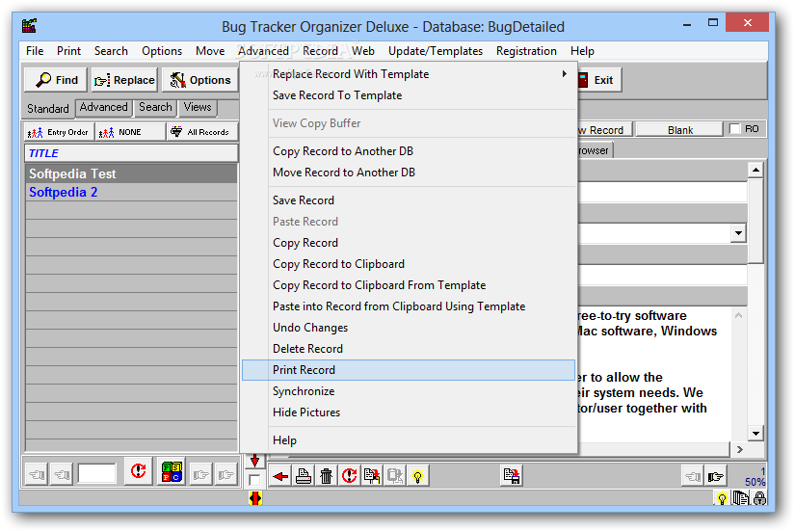Click the save record floppy icon
The image size is (795, 532).
[511, 476]
